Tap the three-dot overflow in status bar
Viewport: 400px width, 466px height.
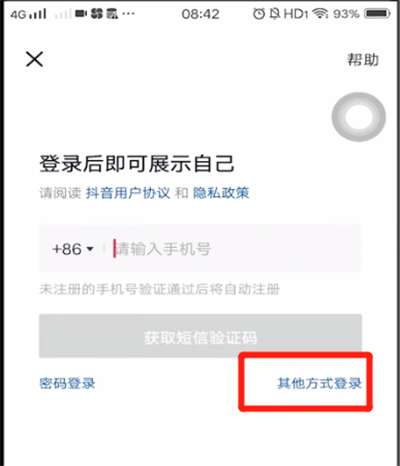(x=128, y=14)
